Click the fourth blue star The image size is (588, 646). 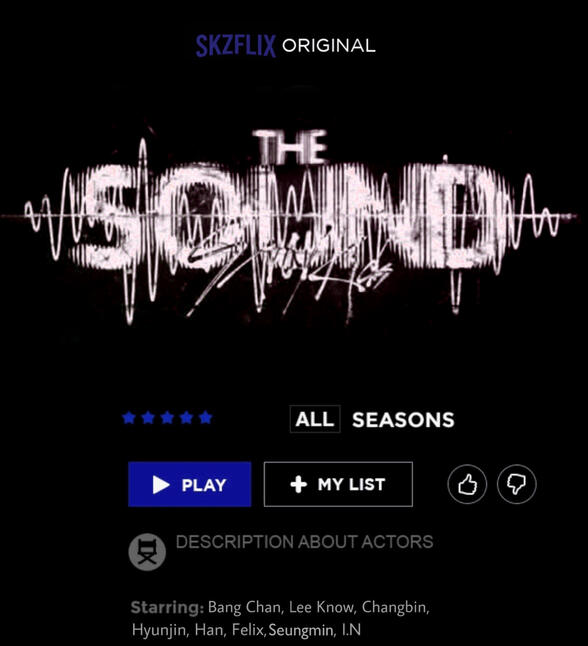click(x=186, y=418)
